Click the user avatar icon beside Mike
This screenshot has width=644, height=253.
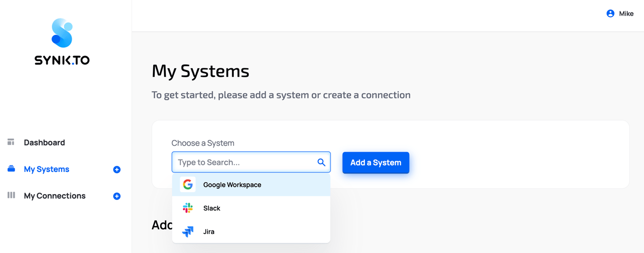pos(611,14)
